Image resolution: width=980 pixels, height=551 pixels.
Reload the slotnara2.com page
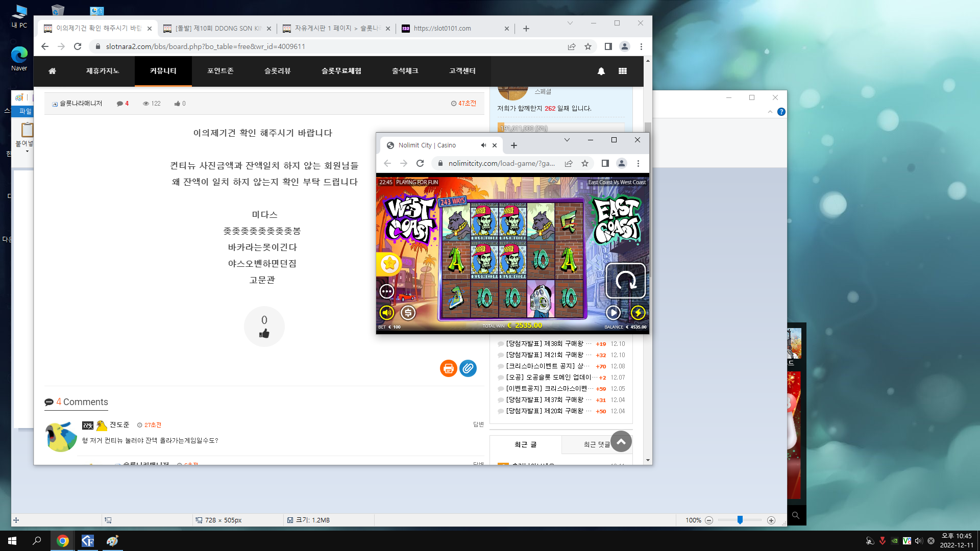[78, 46]
